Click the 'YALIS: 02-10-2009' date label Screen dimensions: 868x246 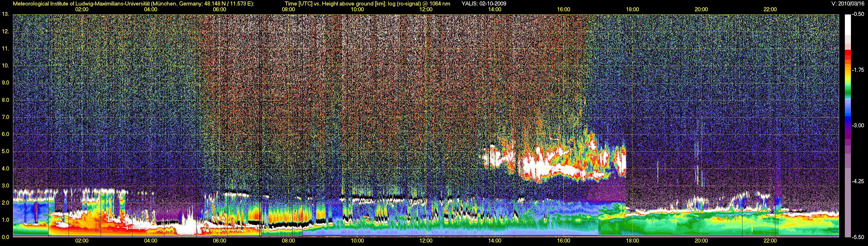pyautogui.click(x=484, y=4)
